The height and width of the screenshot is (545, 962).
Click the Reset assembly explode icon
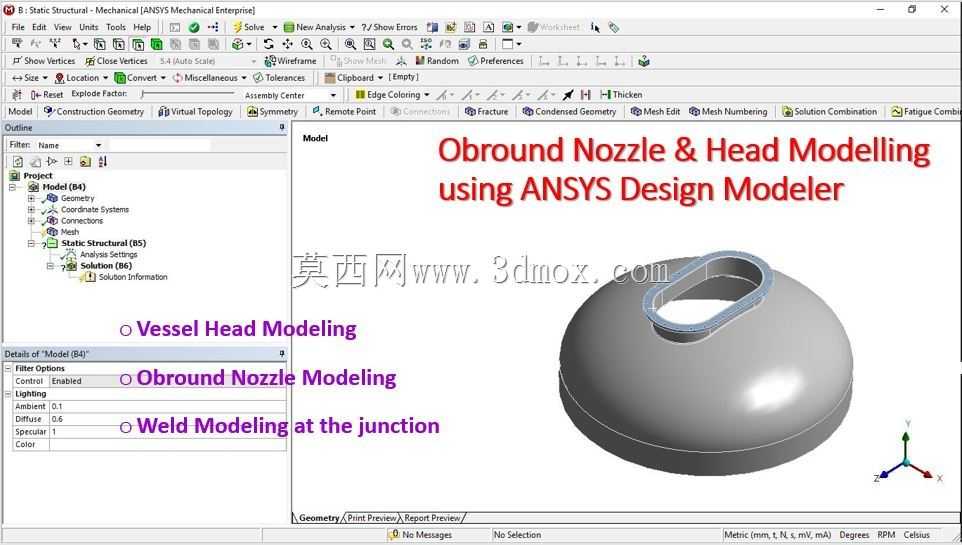pyautogui.click(x=47, y=95)
